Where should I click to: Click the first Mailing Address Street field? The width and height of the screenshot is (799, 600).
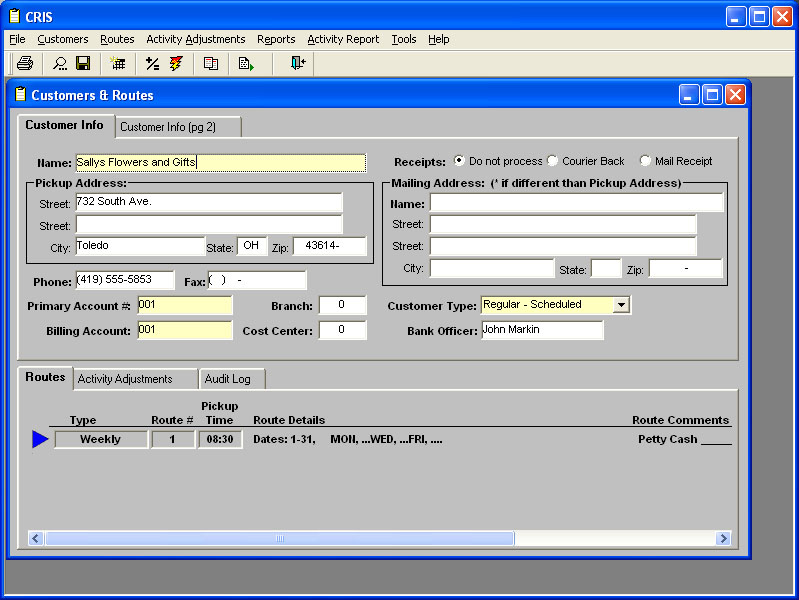pos(563,224)
